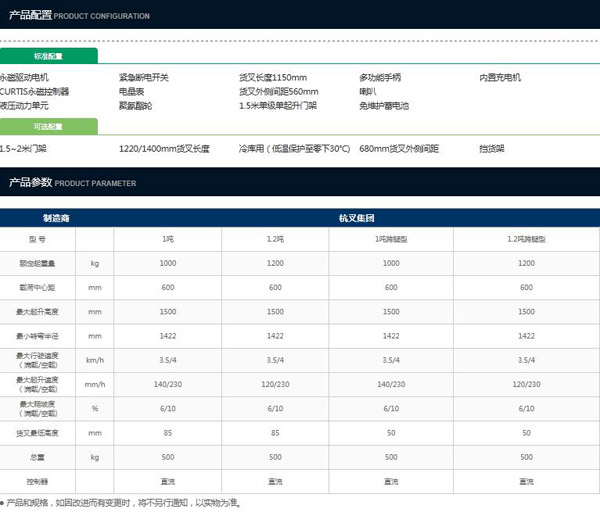Select the 冷库用 low-temperature option text
Screen dimensions: 600x516
[x=294, y=148]
